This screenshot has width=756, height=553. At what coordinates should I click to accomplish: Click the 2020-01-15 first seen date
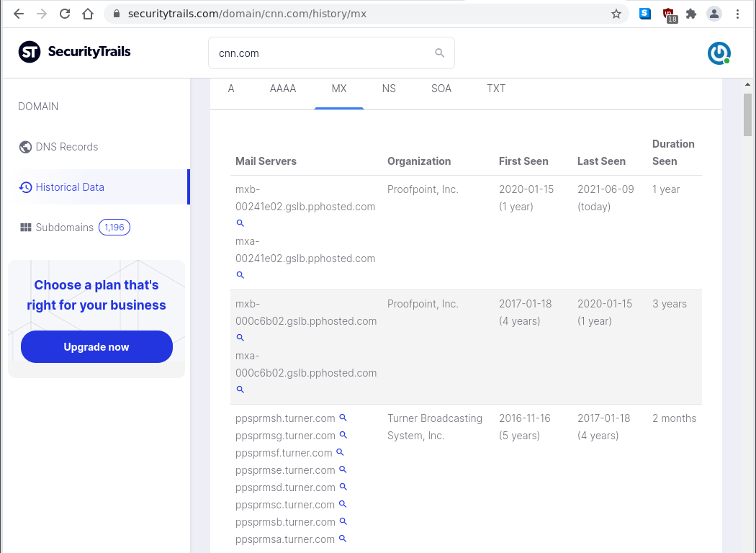(x=526, y=189)
